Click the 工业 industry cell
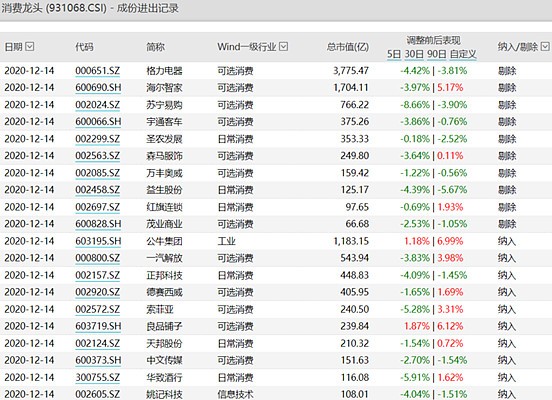 pos(226,241)
